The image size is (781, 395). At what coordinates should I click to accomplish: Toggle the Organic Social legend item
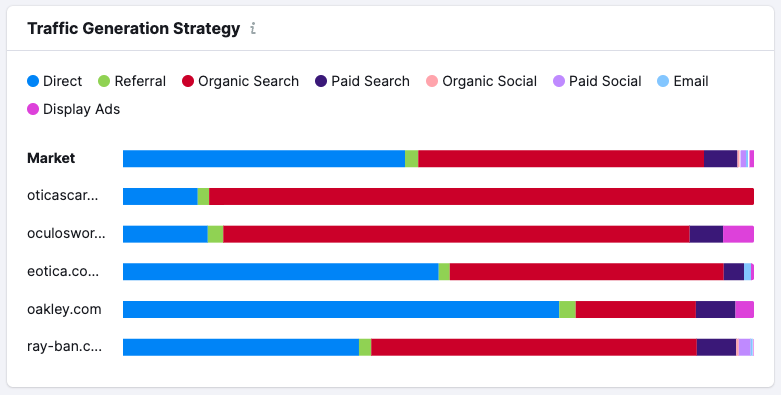(x=482, y=81)
